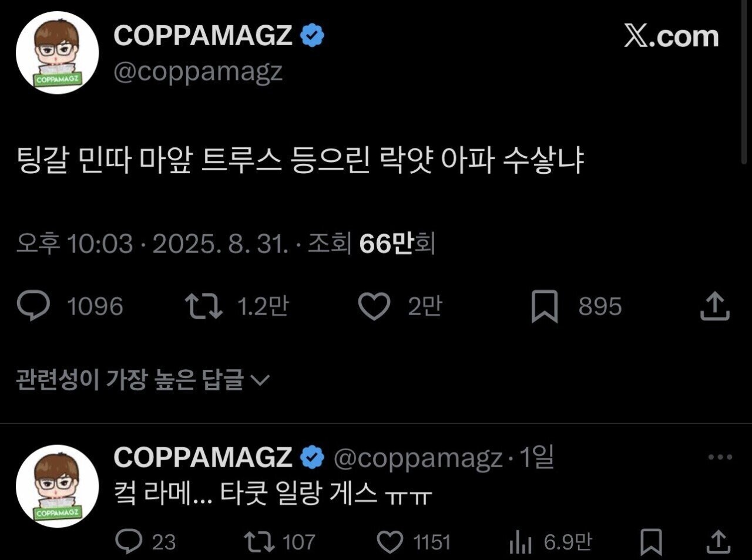Reply to the follow-up tweet with 23 replies
The height and width of the screenshot is (560, 752).
pyautogui.click(x=129, y=541)
